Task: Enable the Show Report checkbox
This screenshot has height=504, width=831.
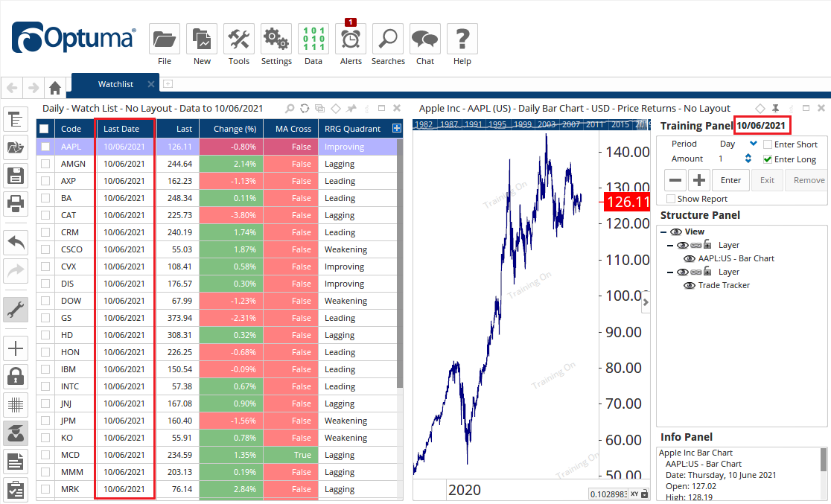Action: [x=671, y=199]
